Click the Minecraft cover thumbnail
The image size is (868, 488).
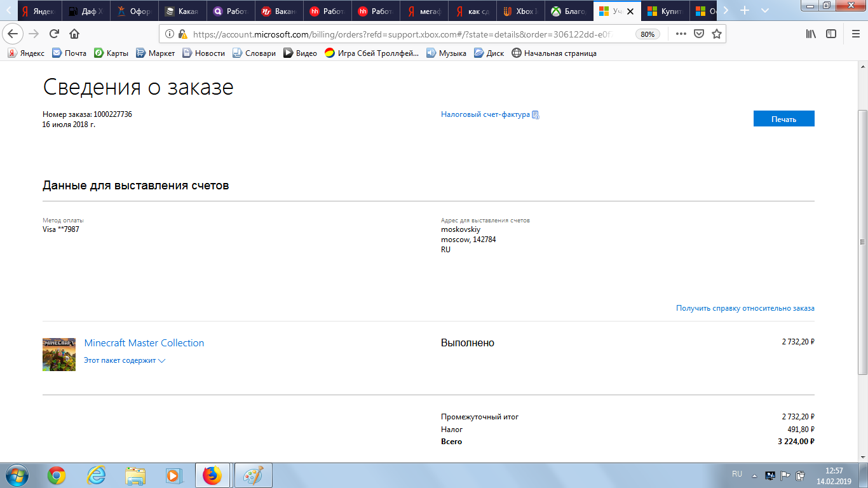(59, 355)
